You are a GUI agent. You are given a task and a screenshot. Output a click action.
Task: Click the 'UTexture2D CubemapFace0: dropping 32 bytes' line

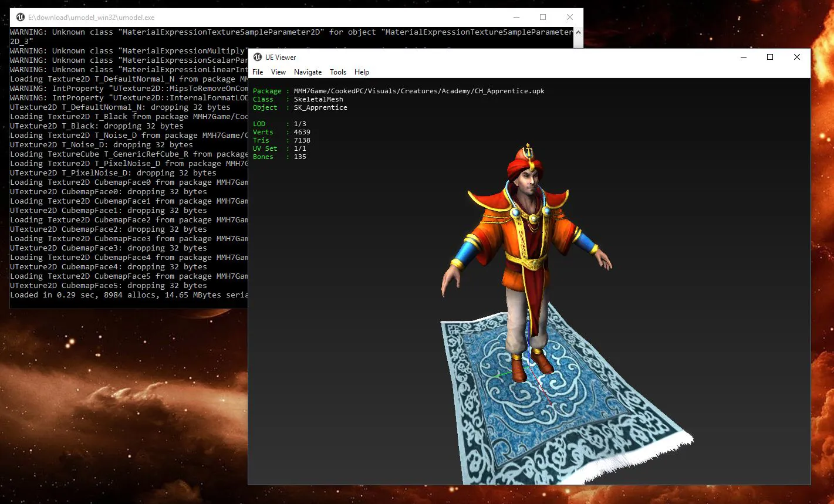coord(109,192)
